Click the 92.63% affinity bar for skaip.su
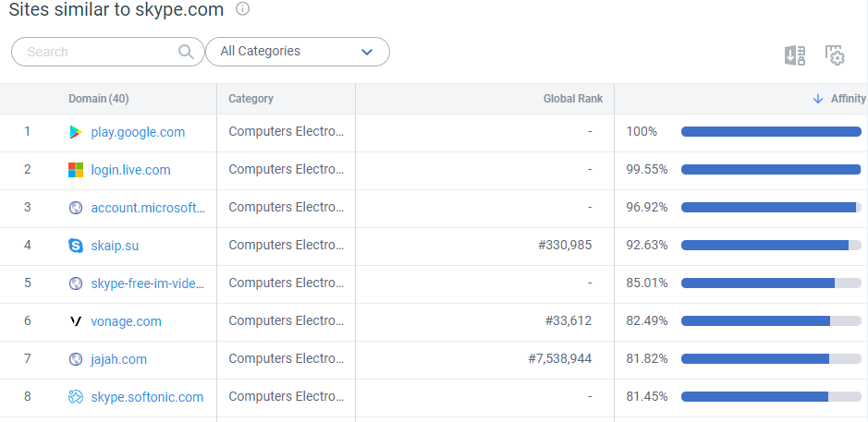Screen dimensions: 868x422 point(771,246)
